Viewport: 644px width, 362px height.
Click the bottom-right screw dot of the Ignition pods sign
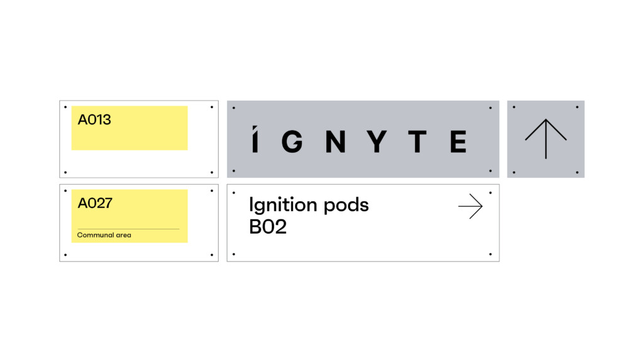[491, 255]
